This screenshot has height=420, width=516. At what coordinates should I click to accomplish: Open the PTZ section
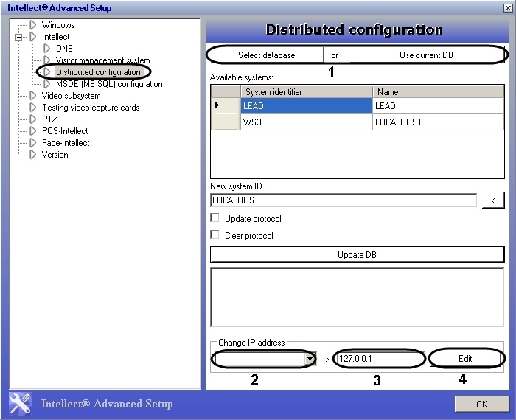coord(49,119)
